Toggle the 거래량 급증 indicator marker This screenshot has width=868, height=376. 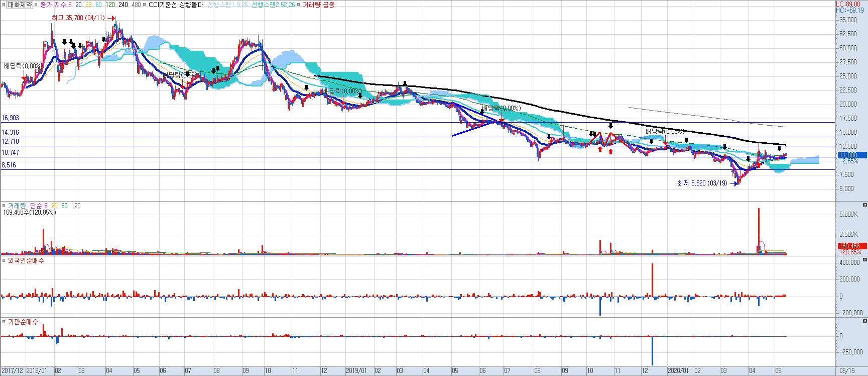[x=298, y=5]
